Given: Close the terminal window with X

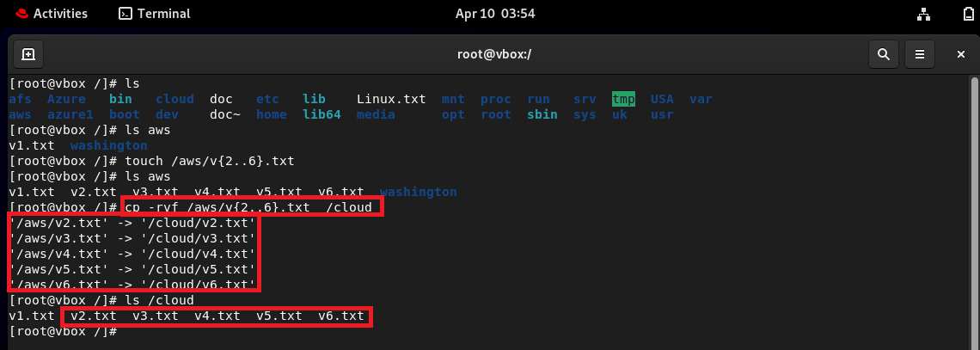Looking at the screenshot, I should (x=961, y=54).
